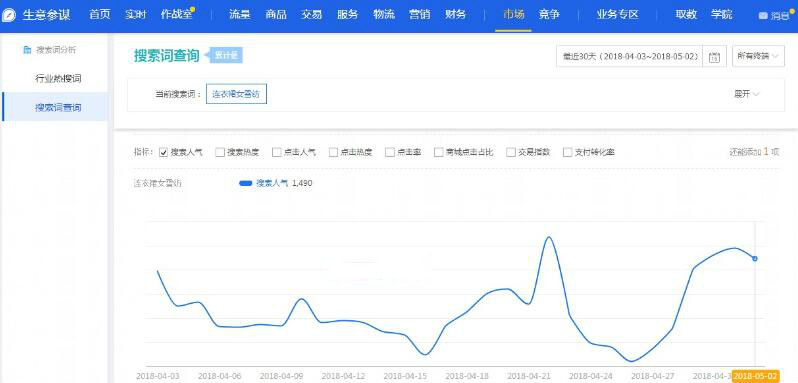Select 行业热搜词 in the sidebar
The width and height of the screenshot is (798, 383).
click(x=59, y=79)
